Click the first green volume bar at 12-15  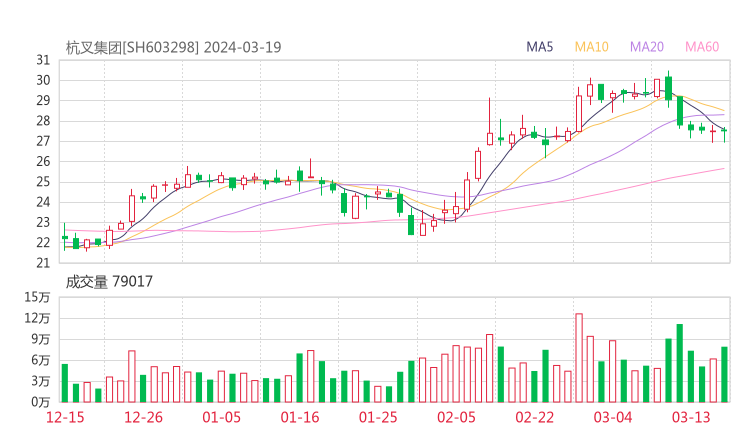pyautogui.click(x=65, y=383)
